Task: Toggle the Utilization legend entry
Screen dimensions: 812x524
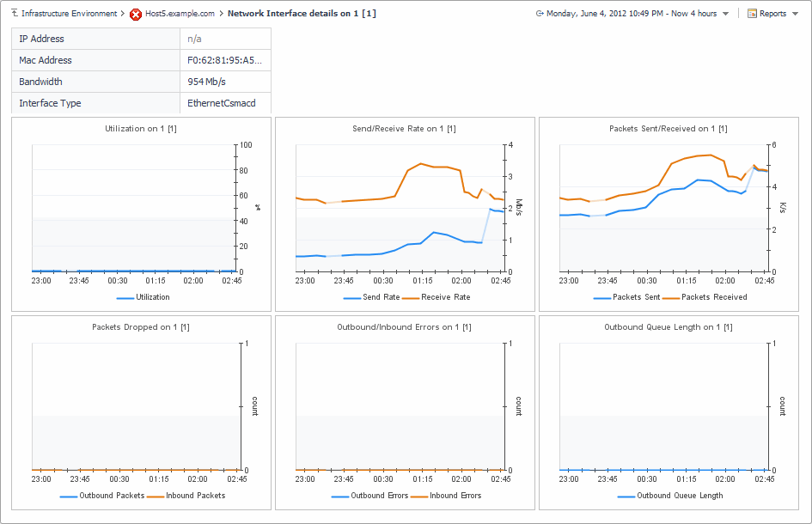Action: [x=143, y=297]
